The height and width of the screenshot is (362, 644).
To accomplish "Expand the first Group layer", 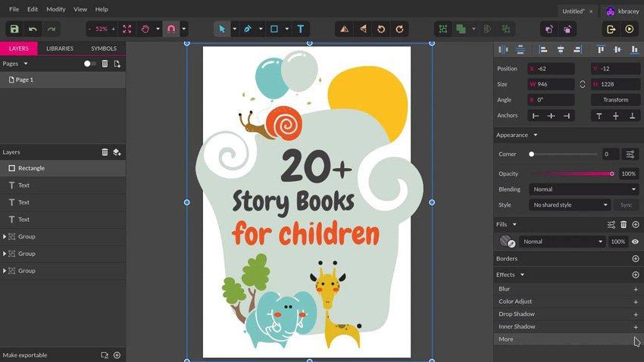I will coord(5,237).
